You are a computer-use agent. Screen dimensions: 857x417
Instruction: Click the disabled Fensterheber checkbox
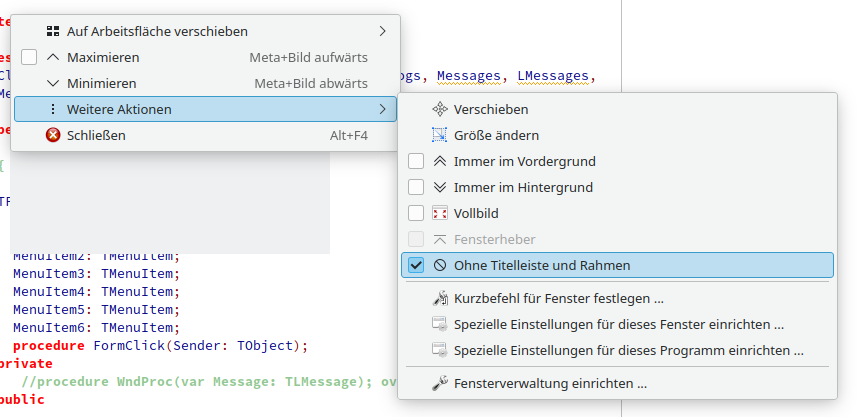pos(416,239)
